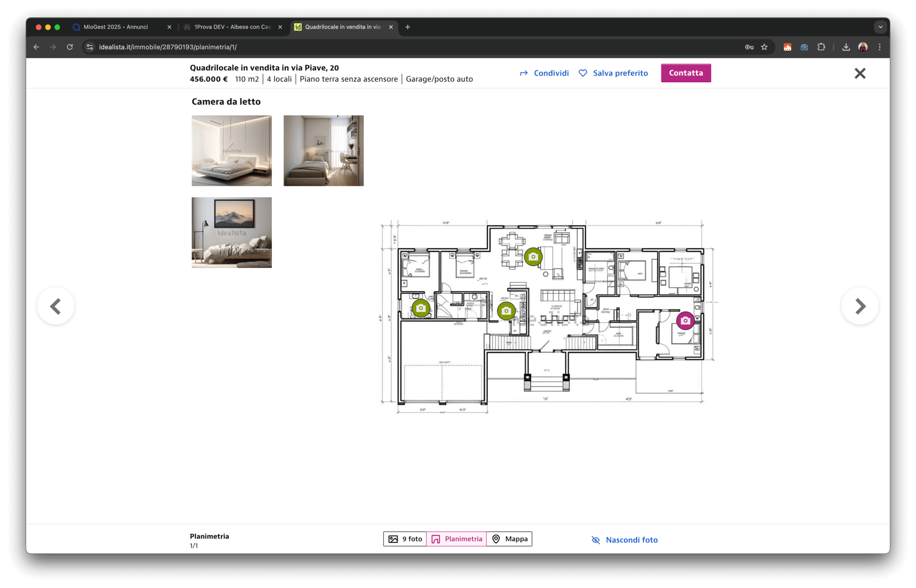The height and width of the screenshot is (588, 916).
Task: Go to the next gallery item
Action: (860, 306)
